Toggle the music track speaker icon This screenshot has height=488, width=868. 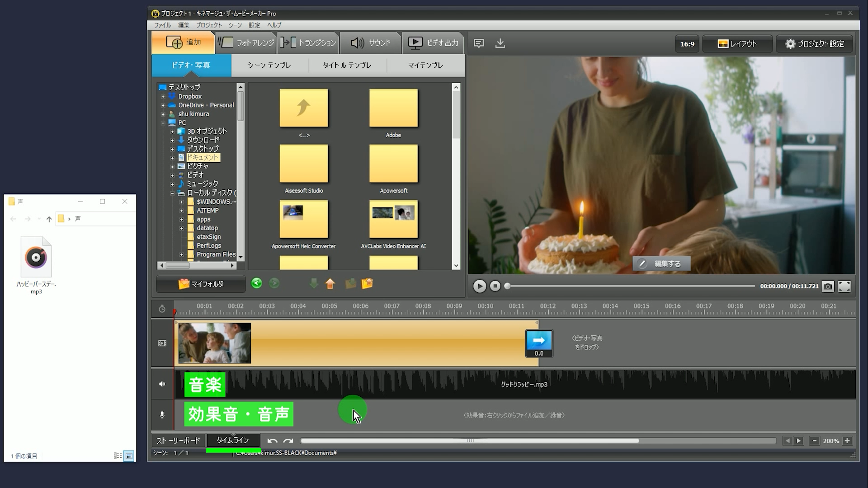tap(162, 384)
